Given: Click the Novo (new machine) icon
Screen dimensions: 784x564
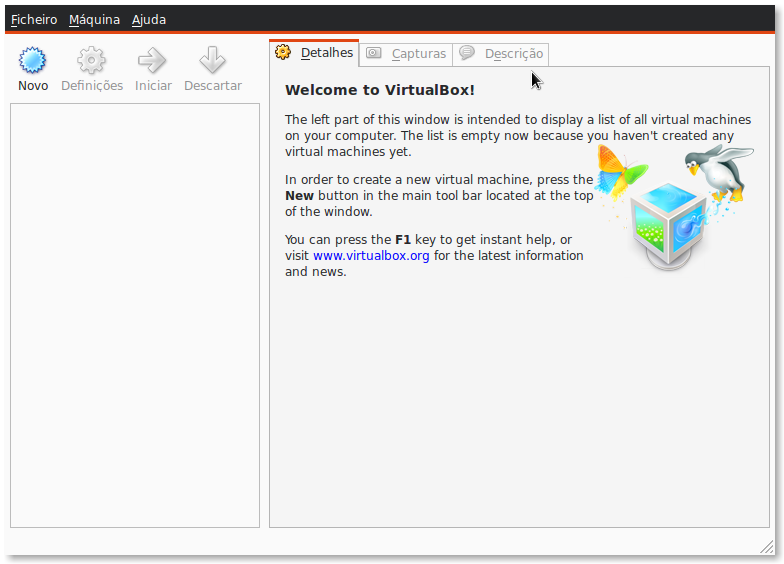Looking at the screenshot, I should pos(32,60).
